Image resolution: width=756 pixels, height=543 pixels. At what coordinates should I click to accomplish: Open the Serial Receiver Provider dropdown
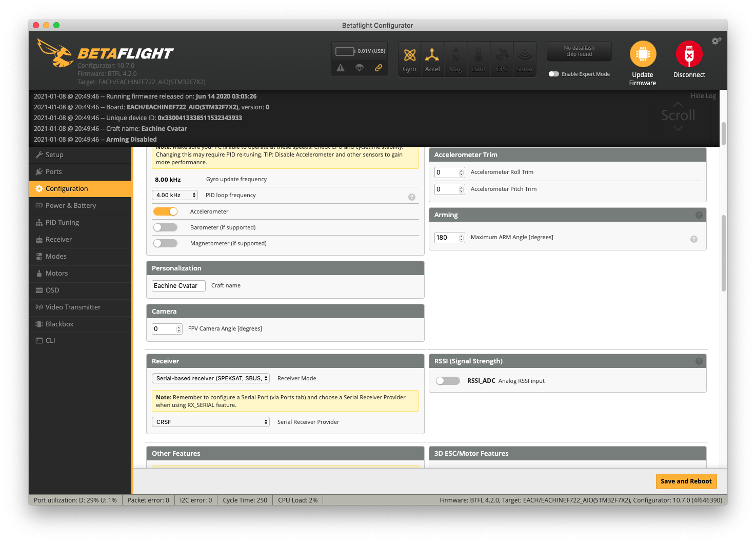tap(211, 422)
